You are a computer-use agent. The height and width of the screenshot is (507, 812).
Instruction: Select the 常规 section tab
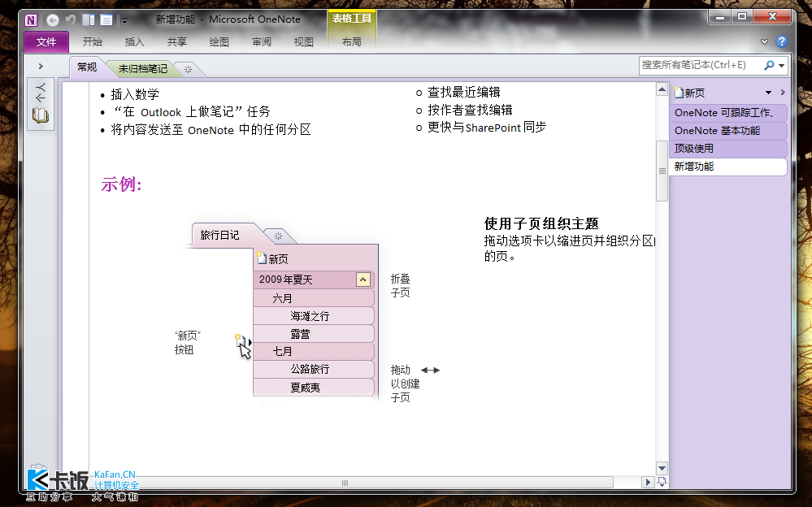tap(87, 67)
